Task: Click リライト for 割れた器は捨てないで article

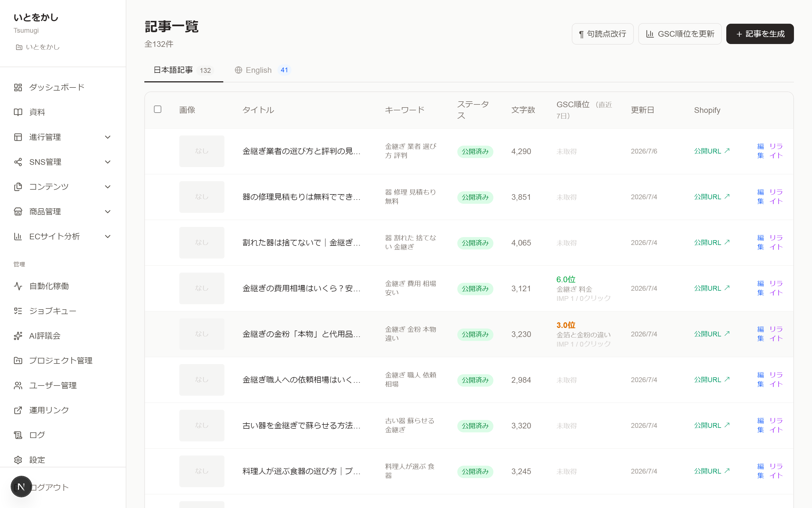Action: [x=776, y=243]
